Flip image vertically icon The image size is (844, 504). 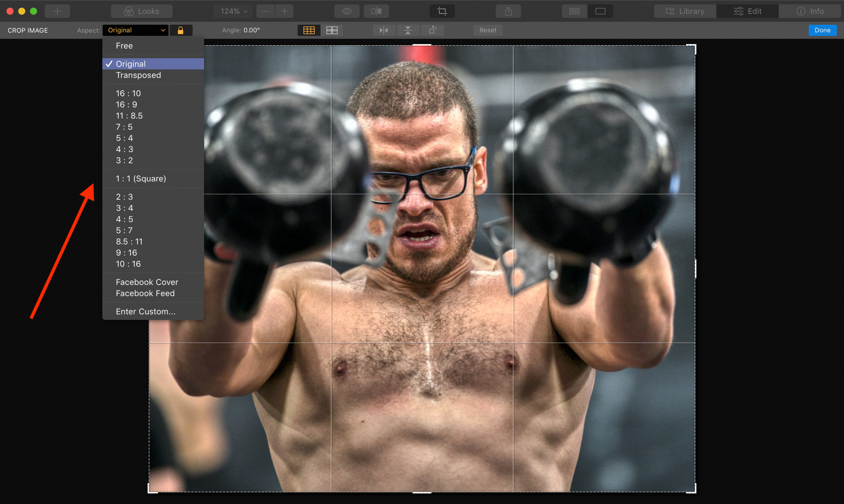point(407,30)
